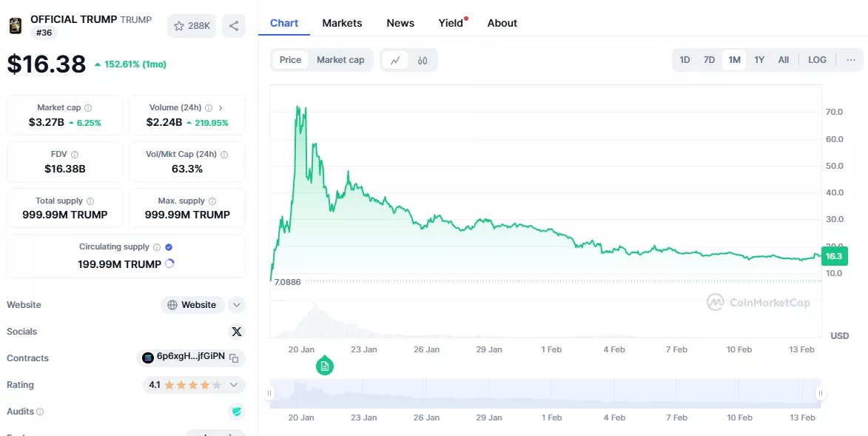The width and height of the screenshot is (868, 436).
Task: Click Market cap info icon
Action: point(88,108)
